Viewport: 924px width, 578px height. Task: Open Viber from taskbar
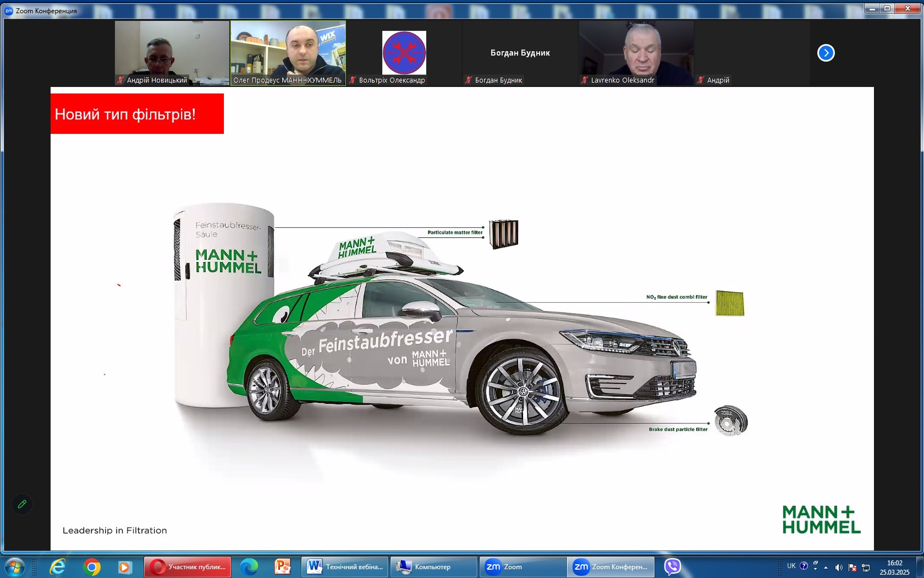672,567
